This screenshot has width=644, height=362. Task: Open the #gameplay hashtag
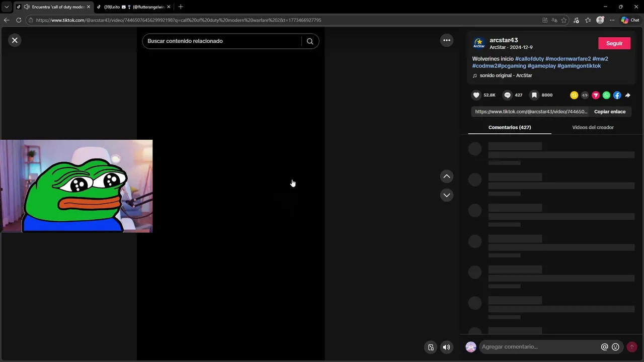click(x=542, y=66)
